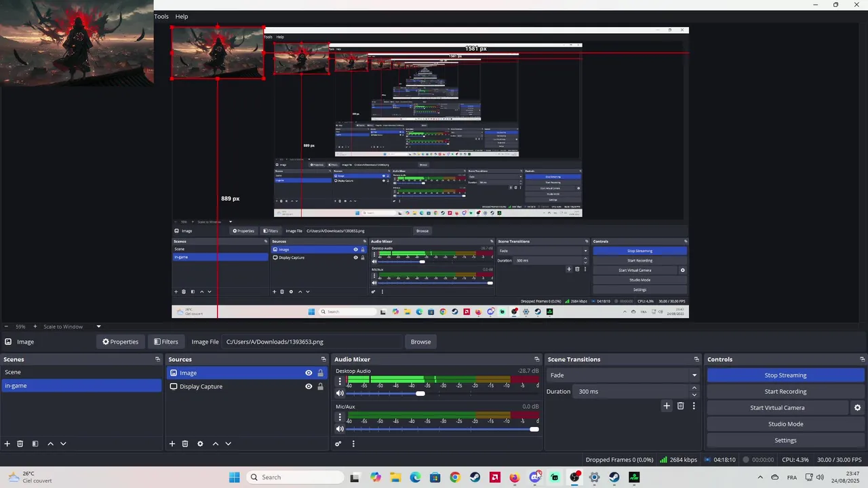This screenshot has height=488, width=868.
Task: Move scene down with the arrow icon
Action: pyautogui.click(x=63, y=444)
